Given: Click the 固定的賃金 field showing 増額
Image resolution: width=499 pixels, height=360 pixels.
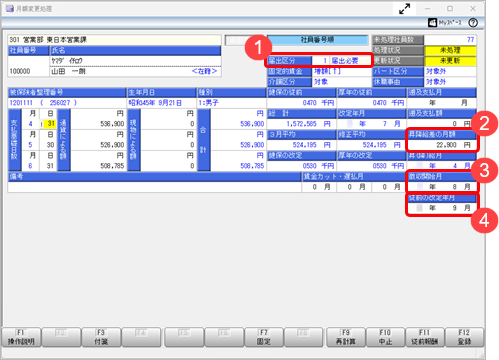Looking at the screenshot, I should click(x=342, y=71).
